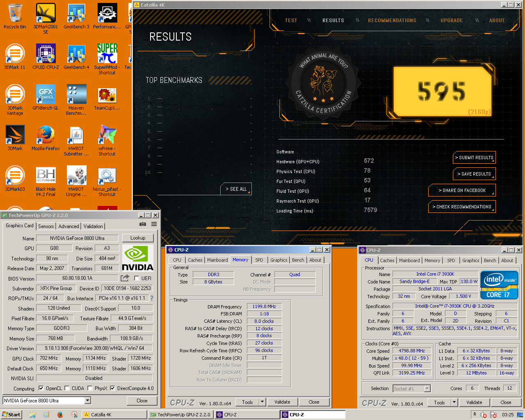This screenshot has width=525, height=420.
Task: Open Geekbench 3 desktop shortcut
Action: (76, 16)
